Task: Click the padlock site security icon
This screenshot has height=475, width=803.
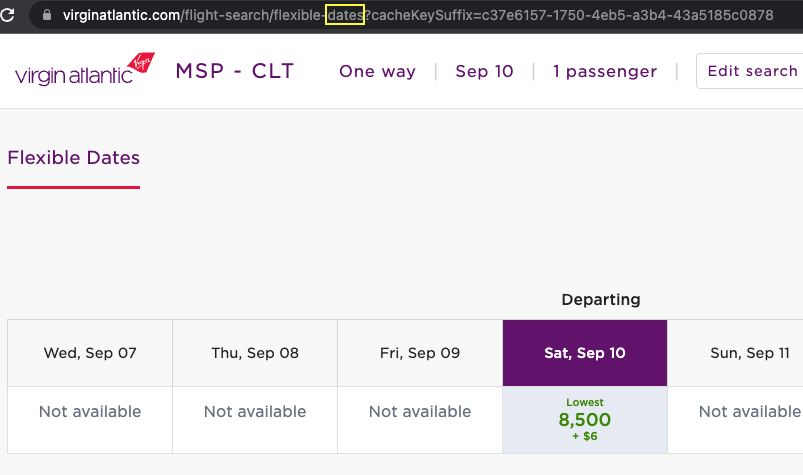Action: click(47, 15)
